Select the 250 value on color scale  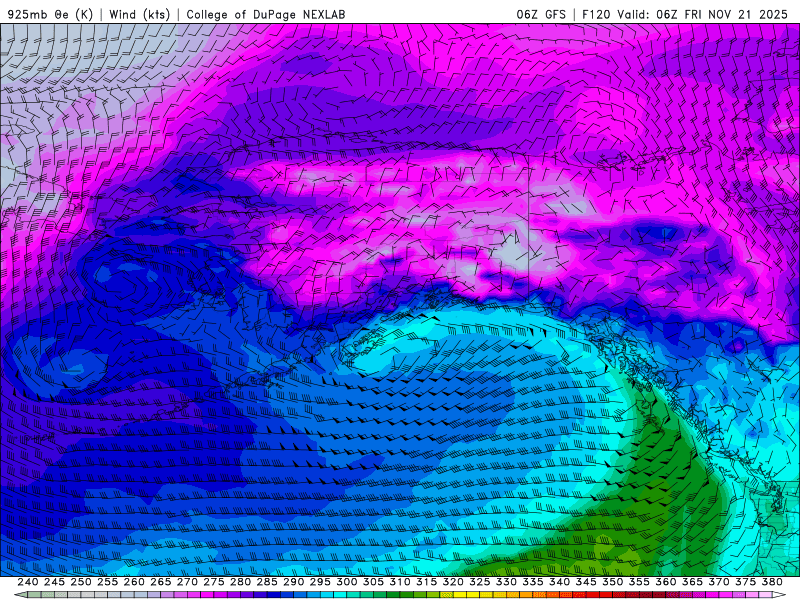pos(81,582)
